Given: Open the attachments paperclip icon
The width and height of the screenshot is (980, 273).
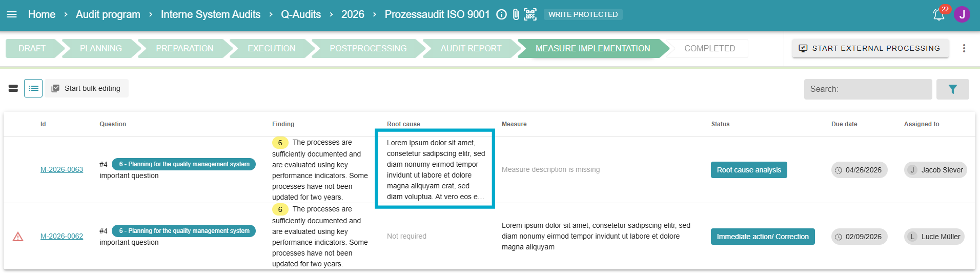Looking at the screenshot, I should pyautogui.click(x=516, y=14).
